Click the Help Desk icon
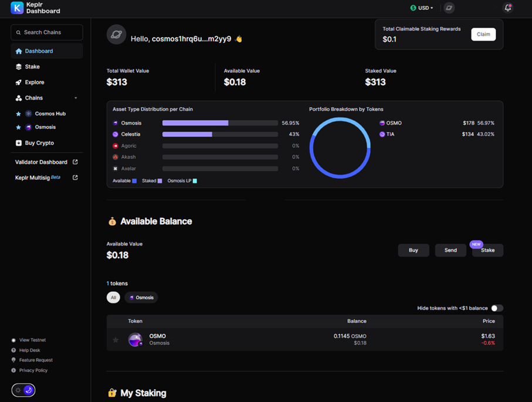Viewport: 532px width, 402px height. click(x=13, y=350)
